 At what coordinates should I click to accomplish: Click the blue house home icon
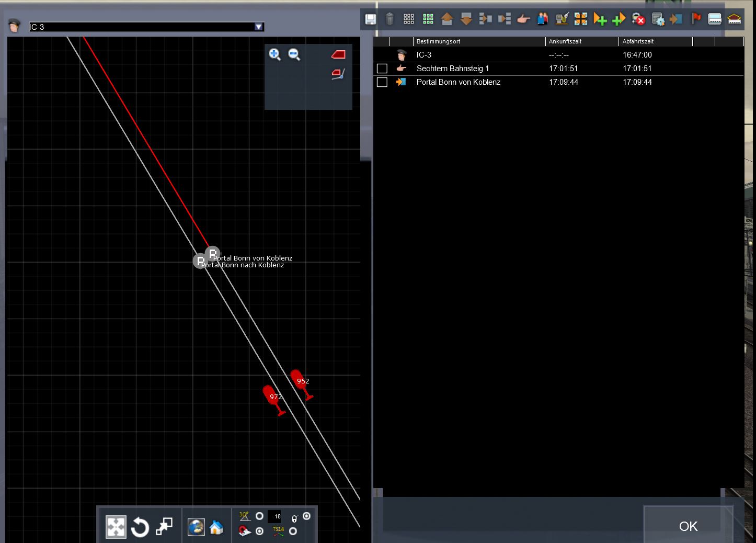pos(216,527)
